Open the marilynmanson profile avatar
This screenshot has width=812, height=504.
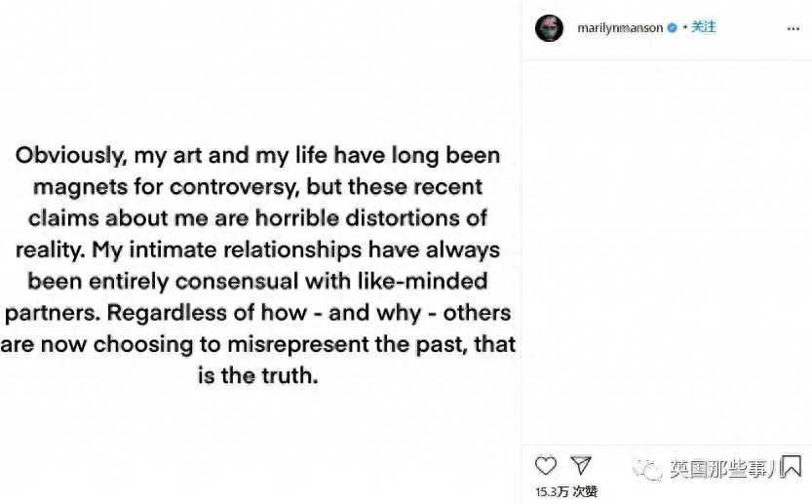[549, 28]
